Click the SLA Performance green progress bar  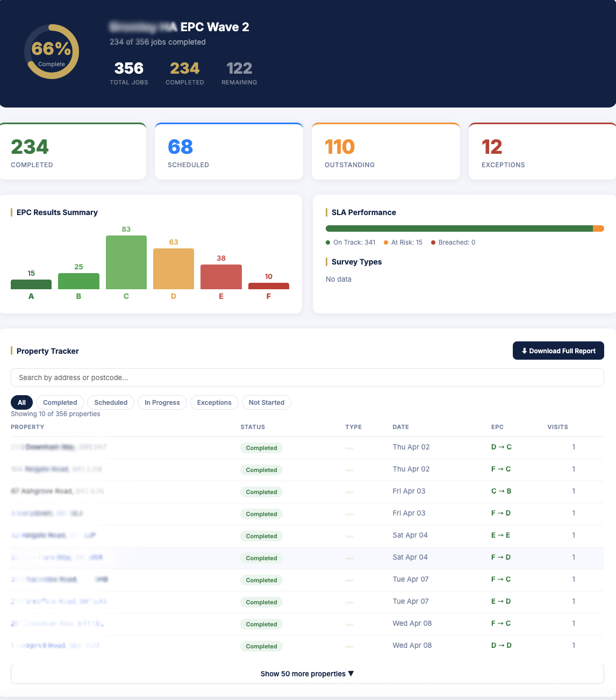459,228
